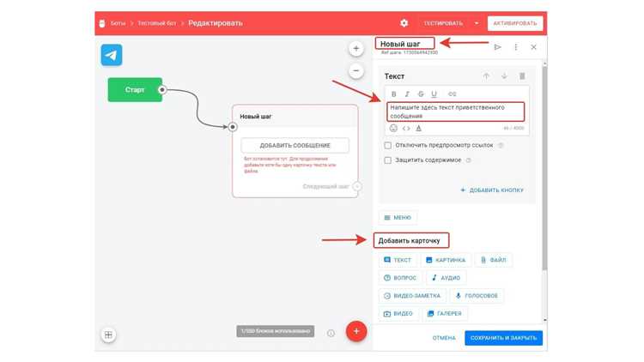Go to Тестовый бот breadcrumb

click(x=156, y=23)
